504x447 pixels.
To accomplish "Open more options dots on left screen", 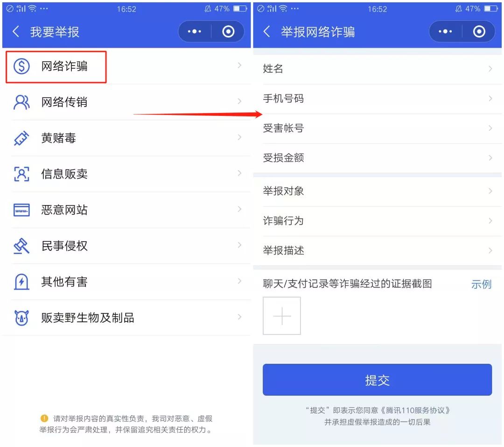I will tap(195, 32).
